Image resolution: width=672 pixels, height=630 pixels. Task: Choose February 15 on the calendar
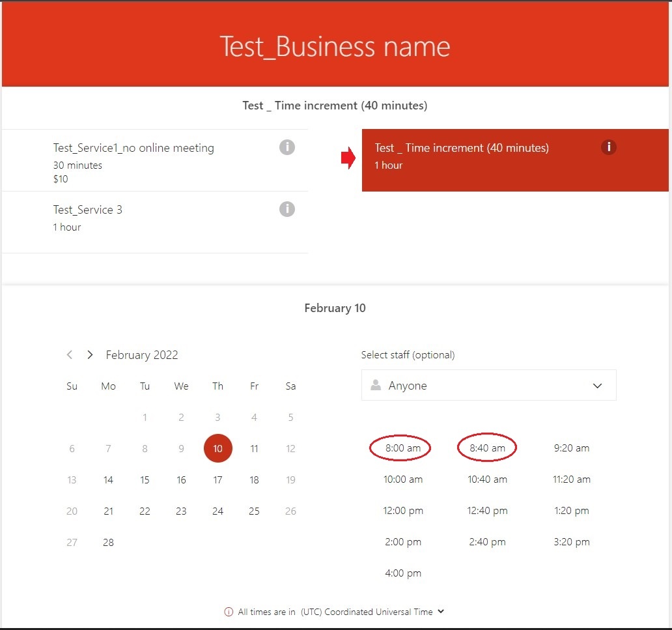click(145, 480)
